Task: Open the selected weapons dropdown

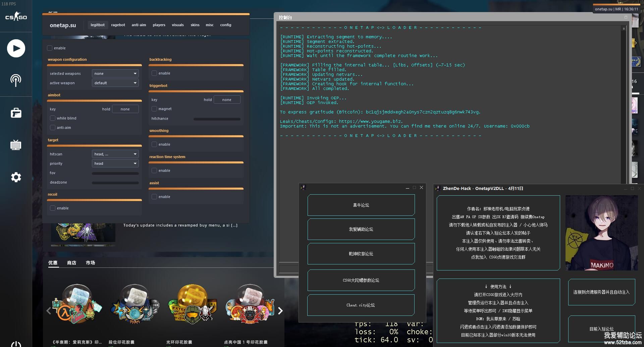Action: 115,73
